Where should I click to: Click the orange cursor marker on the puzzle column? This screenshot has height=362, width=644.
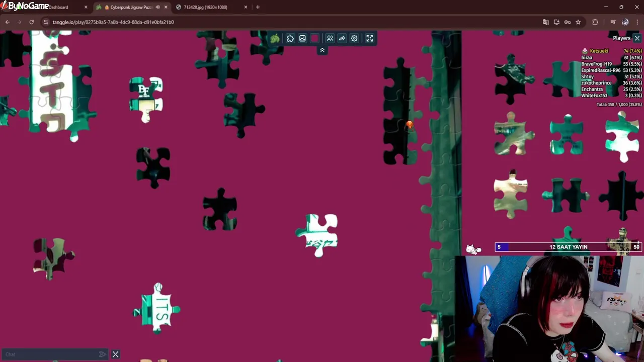coord(410,125)
